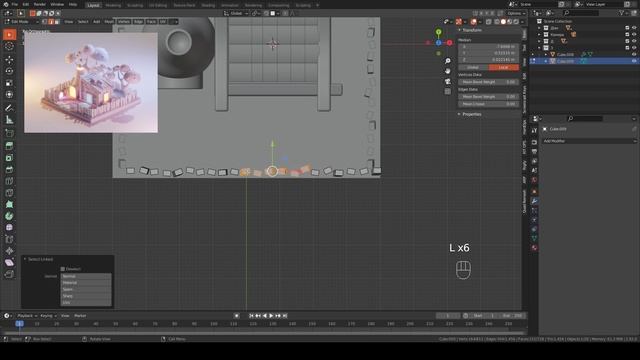Click the house reference image thumbnail
The width and height of the screenshot is (640, 360).
click(91, 82)
